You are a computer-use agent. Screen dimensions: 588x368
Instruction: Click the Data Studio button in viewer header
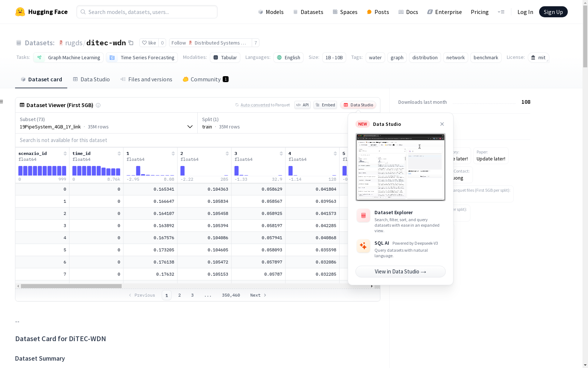tap(358, 105)
